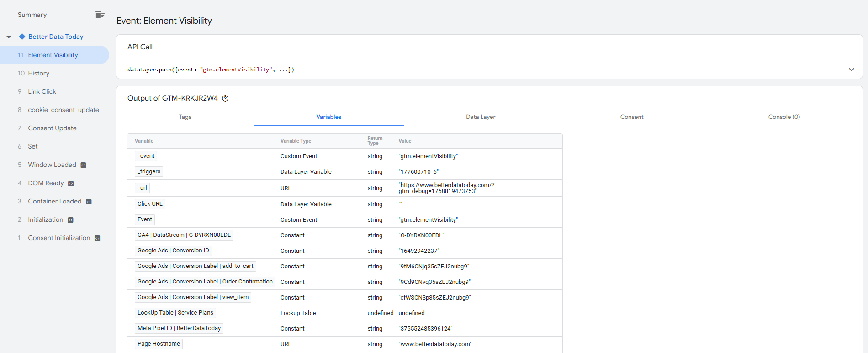Click the Event variable chip
Screen dimensions: 868x353
[x=145, y=219]
